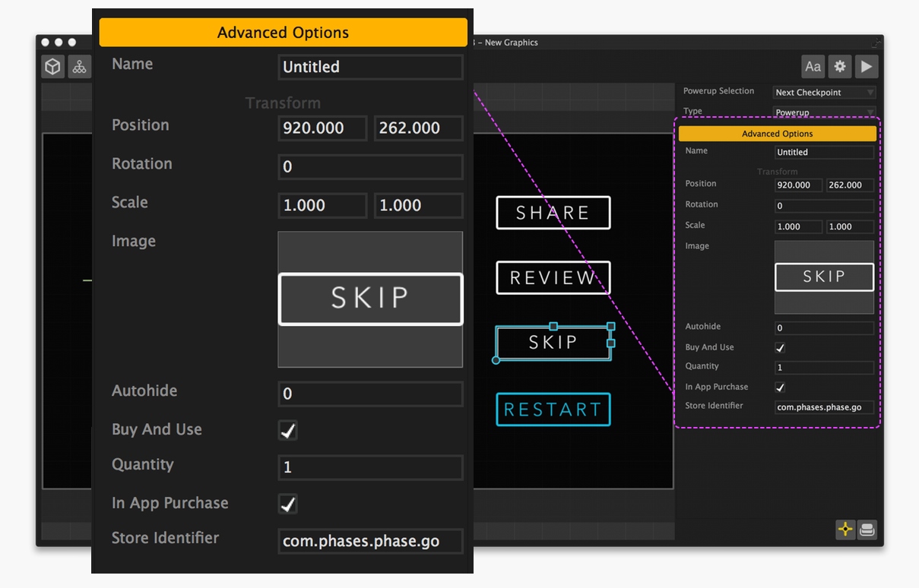
Task: Click the yellow crosshair snap icon
Action: 845,530
